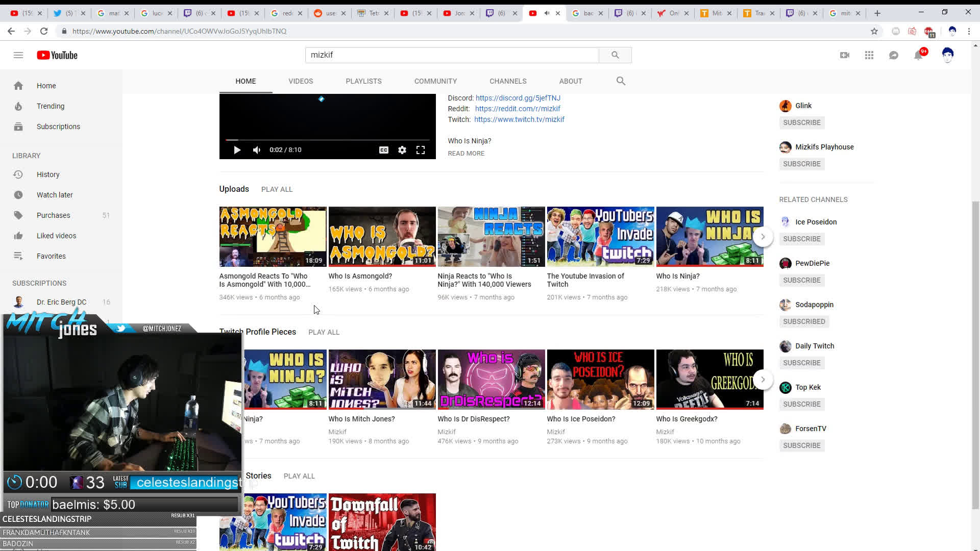Bookmark this page with the star icon
The width and height of the screenshot is (980, 551).
[x=874, y=31]
